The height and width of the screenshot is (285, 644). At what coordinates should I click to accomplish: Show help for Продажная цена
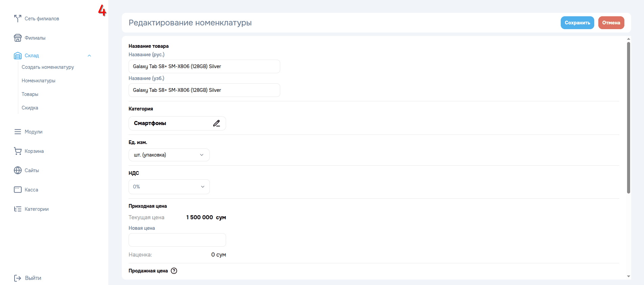pos(174,271)
